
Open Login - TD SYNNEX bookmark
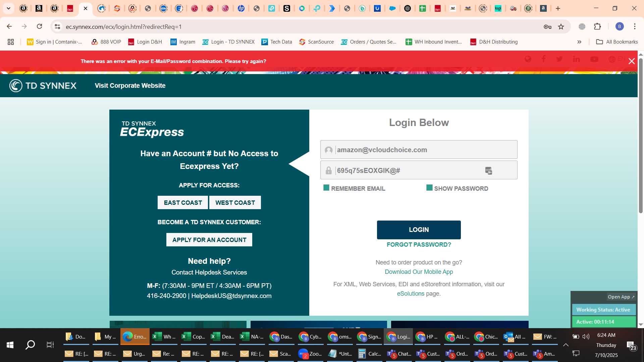click(x=228, y=42)
